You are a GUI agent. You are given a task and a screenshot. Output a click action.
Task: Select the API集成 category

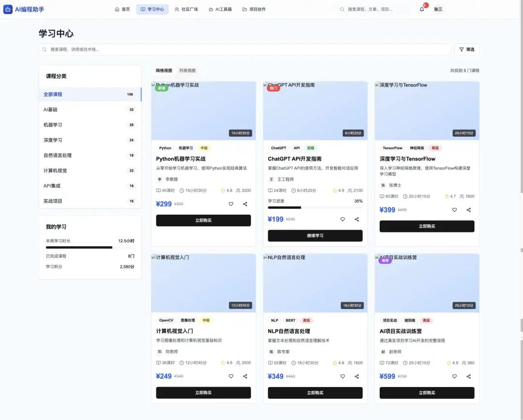[x=90, y=186]
